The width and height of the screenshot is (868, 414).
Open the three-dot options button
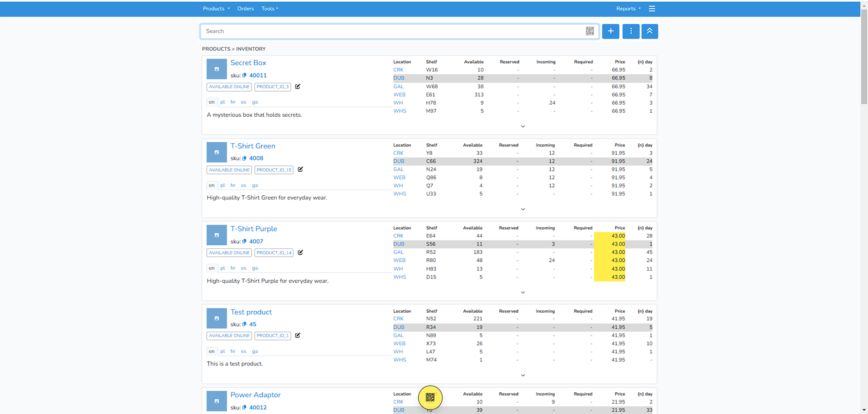point(631,31)
